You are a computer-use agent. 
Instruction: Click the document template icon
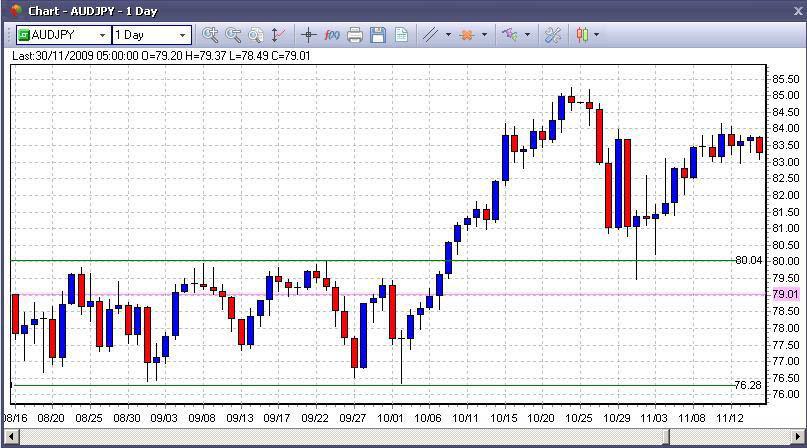click(401, 35)
